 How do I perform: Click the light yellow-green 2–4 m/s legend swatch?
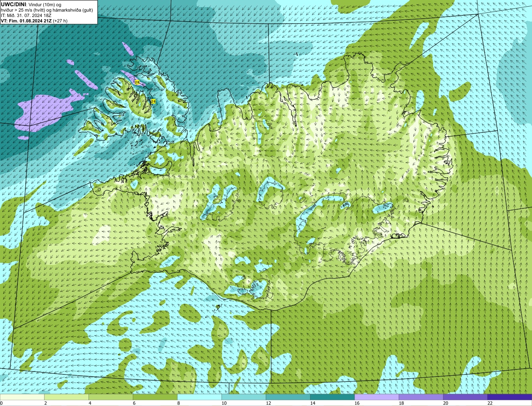[66, 397]
